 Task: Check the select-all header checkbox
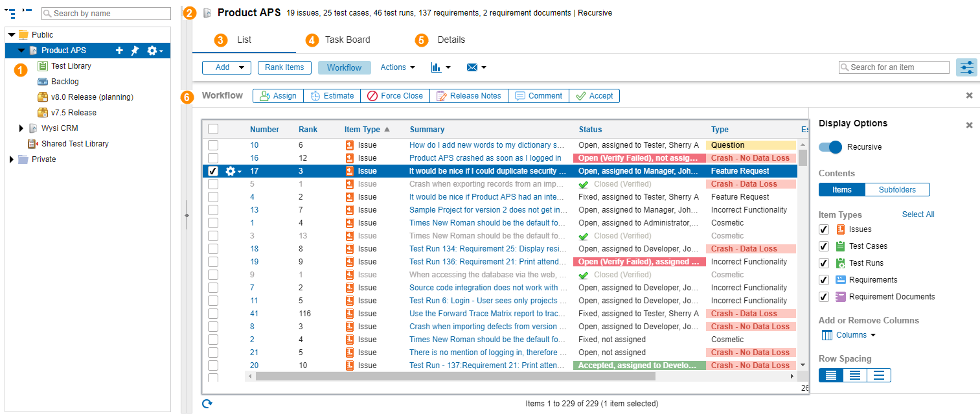(x=213, y=129)
